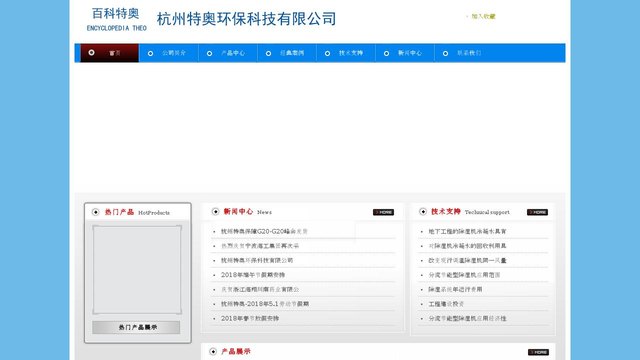
Task: Click the 产品展示 section heading
Action: click(x=236, y=351)
